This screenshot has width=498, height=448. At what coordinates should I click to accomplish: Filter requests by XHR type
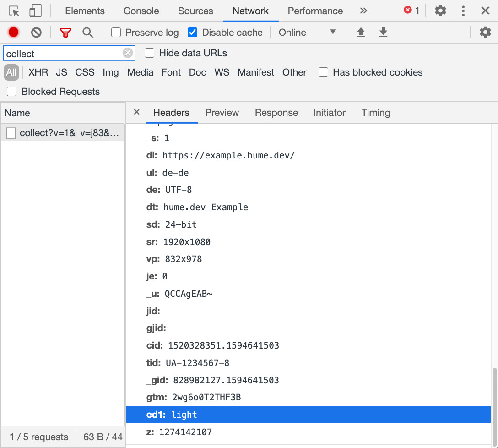[38, 72]
